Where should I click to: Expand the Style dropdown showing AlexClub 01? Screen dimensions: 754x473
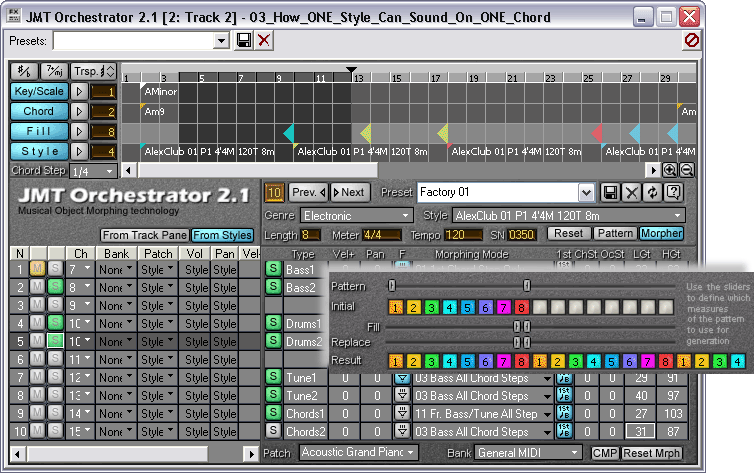[567, 215]
